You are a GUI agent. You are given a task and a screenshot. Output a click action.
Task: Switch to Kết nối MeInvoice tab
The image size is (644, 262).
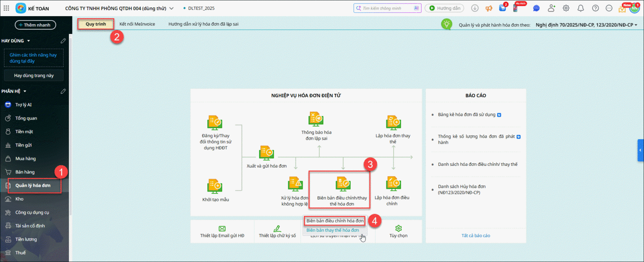point(137,24)
